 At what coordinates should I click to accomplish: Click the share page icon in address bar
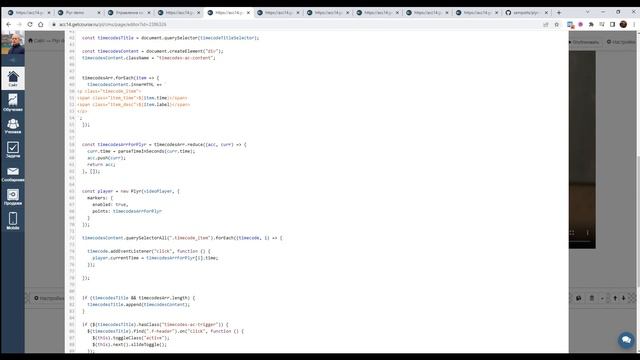point(546,24)
